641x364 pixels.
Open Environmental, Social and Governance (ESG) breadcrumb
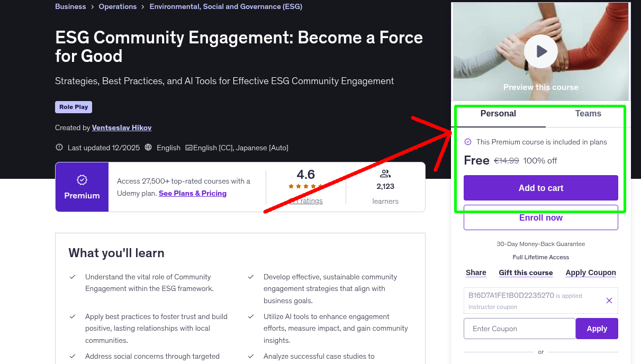pos(225,6)
